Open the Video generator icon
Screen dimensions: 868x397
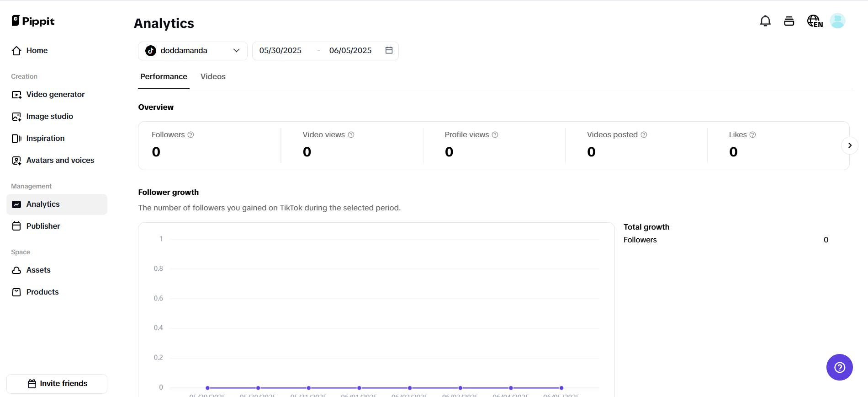pos(16,95)
